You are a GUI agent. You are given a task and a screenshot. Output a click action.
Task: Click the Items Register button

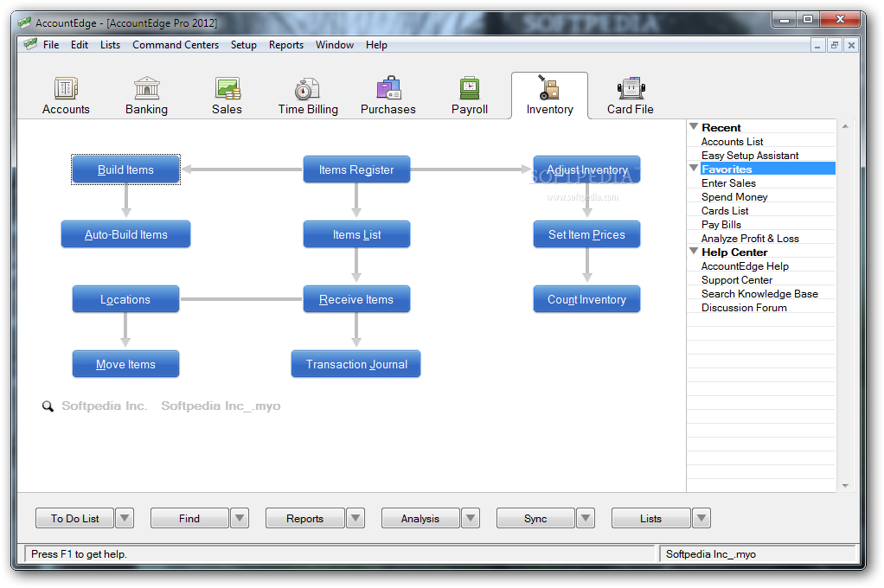point(356,169)
